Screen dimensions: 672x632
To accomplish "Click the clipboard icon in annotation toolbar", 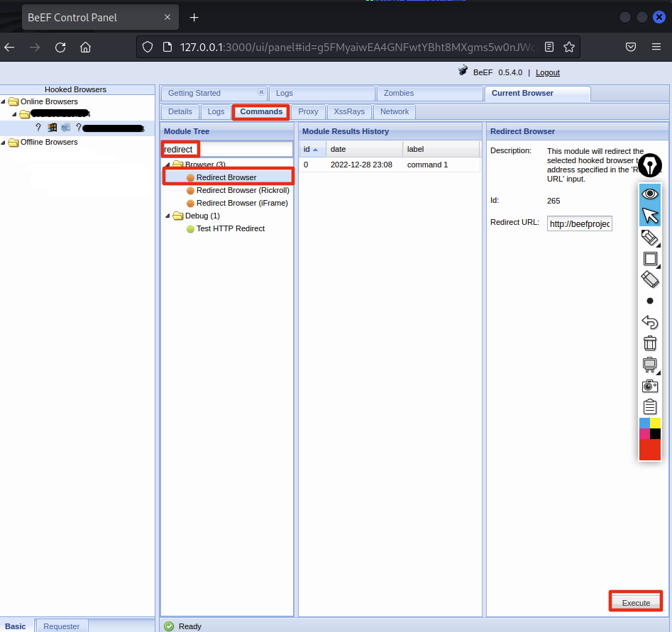I will pos(650,407).
